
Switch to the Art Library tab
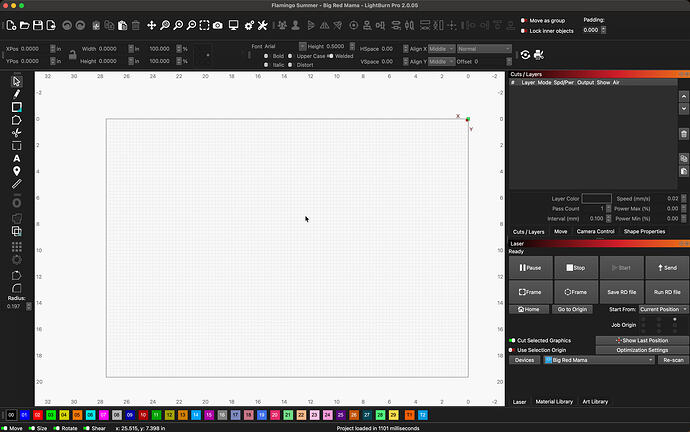(595, 402)
